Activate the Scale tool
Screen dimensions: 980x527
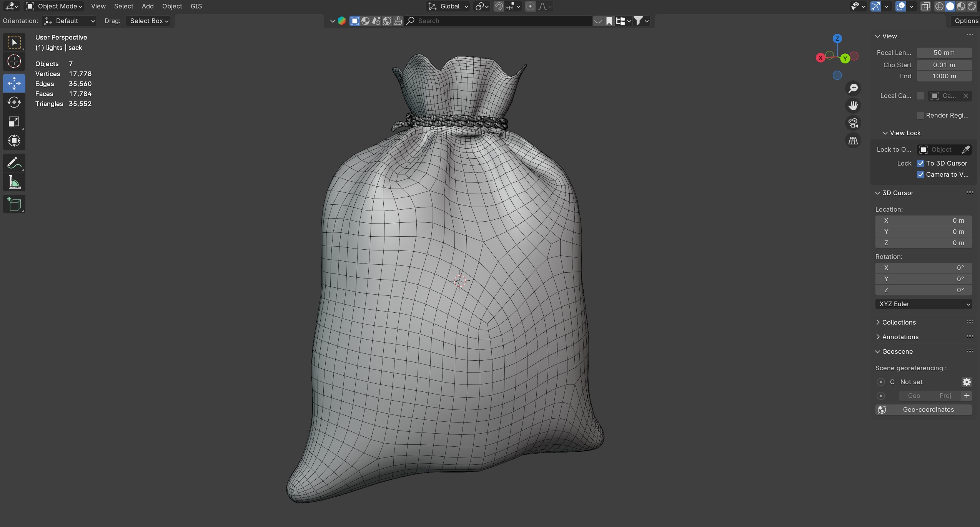[x=14, y=122]
